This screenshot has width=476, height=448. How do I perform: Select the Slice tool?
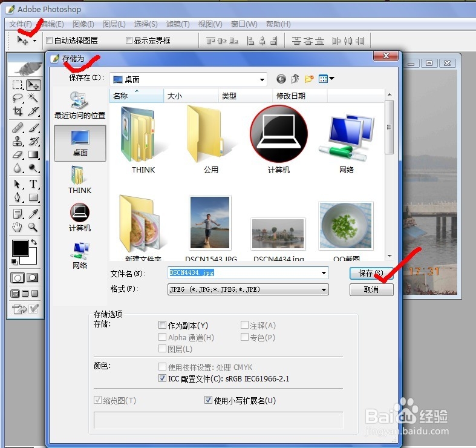pos(33,111)
